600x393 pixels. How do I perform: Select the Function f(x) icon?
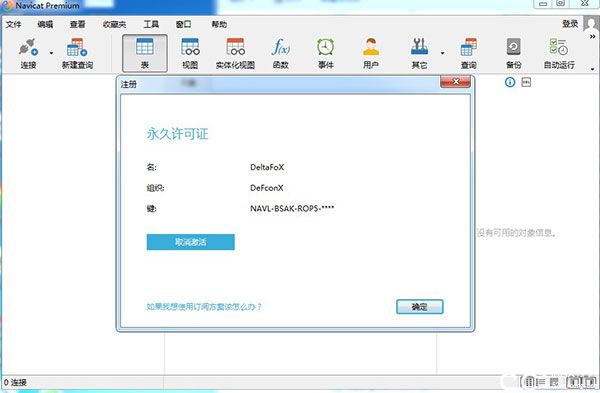[280, 53]
